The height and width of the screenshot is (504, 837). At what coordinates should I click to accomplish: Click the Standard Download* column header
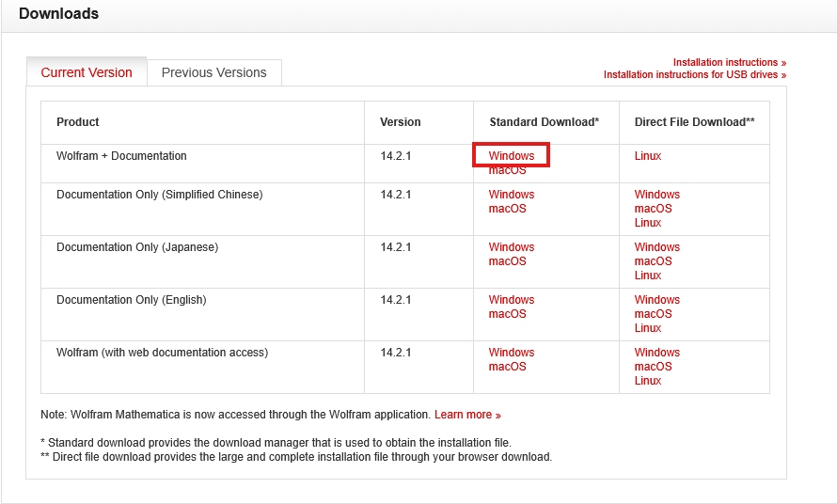(545, 122)
